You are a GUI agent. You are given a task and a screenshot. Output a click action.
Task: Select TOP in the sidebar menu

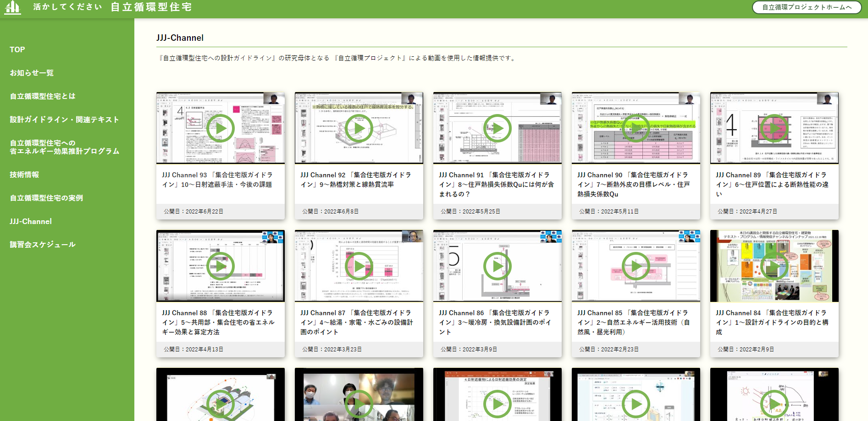pyautogui.click(x=17, y=49)
